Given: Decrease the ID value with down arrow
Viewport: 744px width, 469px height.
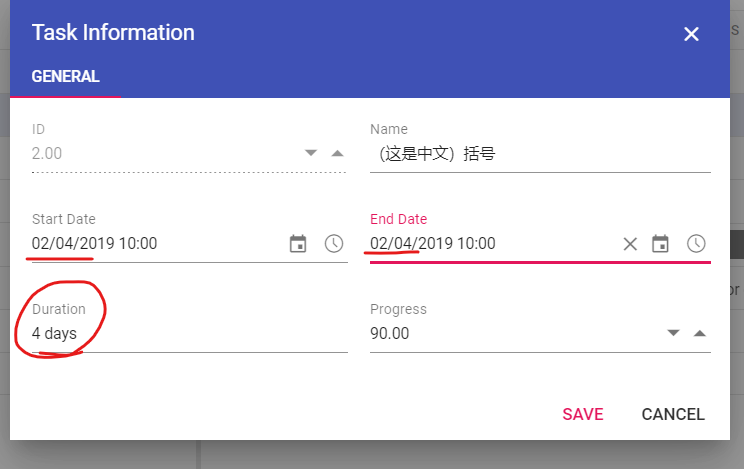Looking at the screenshot, I should pyautogui.click(x=311, y=153).
